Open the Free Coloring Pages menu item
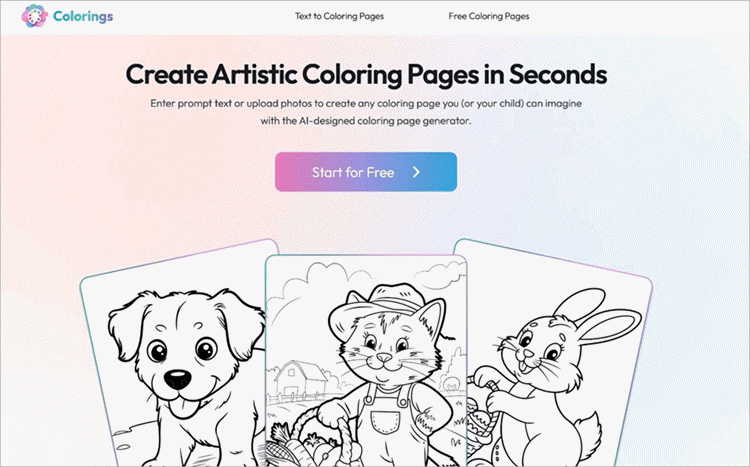The width and height of the screenshot is (750, 467). click(x=489, y=16)
